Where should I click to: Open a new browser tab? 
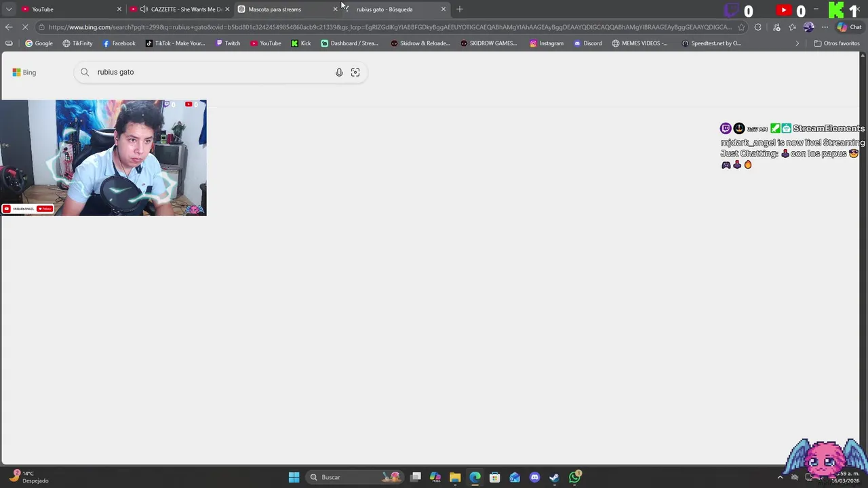(460, 9)
